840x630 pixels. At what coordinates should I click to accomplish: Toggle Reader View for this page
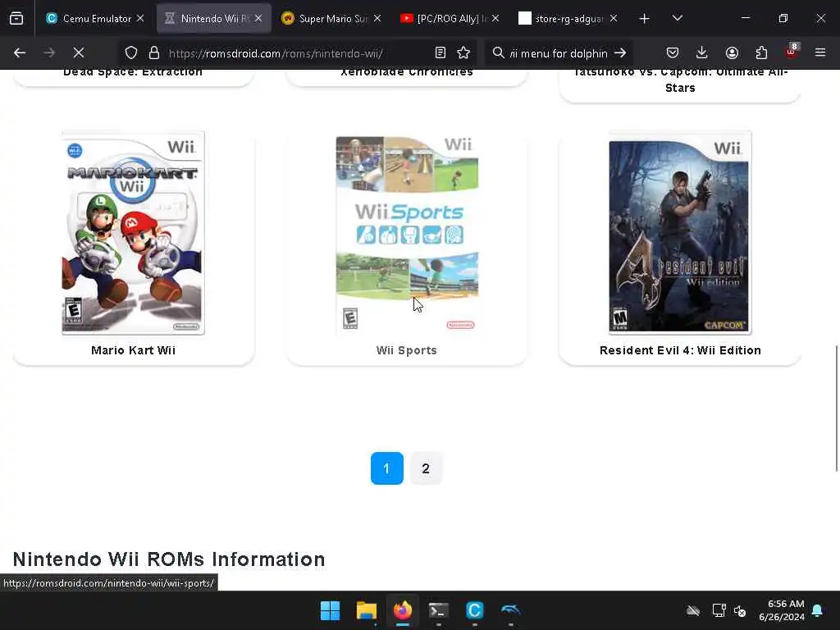pos(441,52)
